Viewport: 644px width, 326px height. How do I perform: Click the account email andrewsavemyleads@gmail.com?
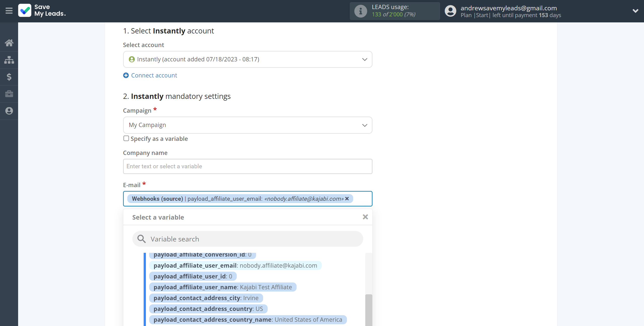(x=509, y=8)
